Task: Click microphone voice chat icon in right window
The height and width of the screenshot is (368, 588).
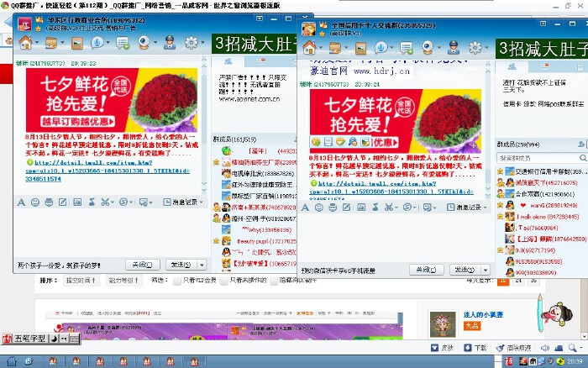Action: (x=381, y=47)
